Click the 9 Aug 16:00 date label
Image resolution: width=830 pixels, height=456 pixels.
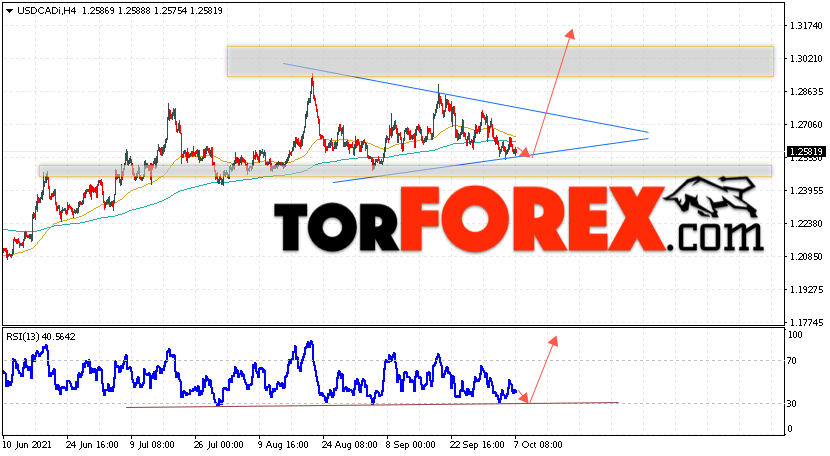point(283,444)
